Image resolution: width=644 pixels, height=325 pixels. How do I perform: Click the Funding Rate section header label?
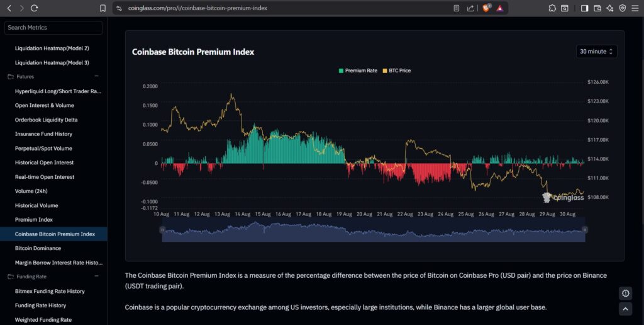click(x=31, y=277)
